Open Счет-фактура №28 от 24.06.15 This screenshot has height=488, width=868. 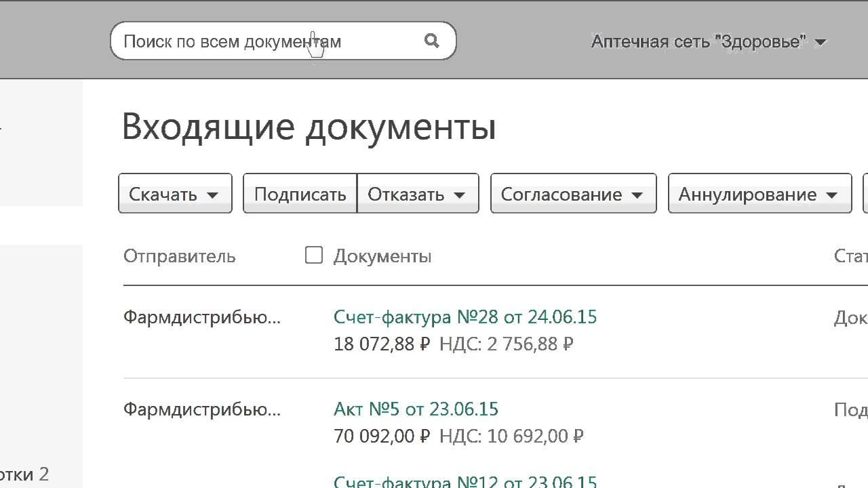tap(465, 317)
